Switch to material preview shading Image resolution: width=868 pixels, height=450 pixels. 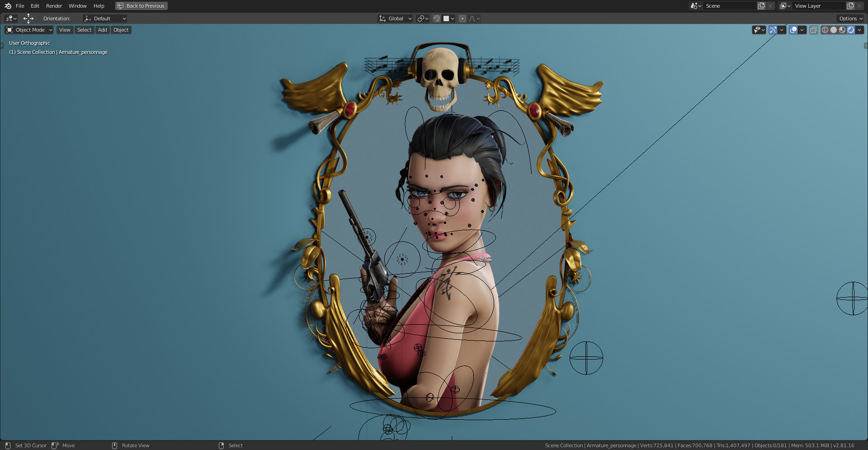pyautogui.click(x=842, y=30)
